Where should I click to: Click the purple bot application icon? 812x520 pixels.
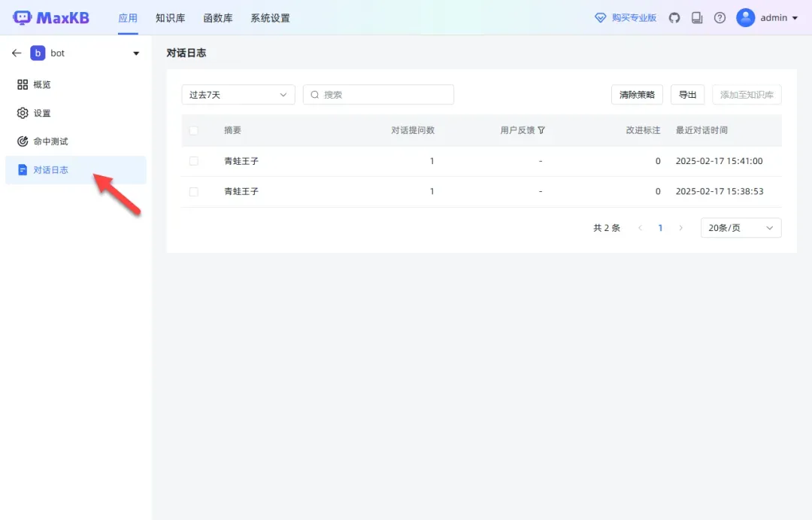click(x=38, y=53)
